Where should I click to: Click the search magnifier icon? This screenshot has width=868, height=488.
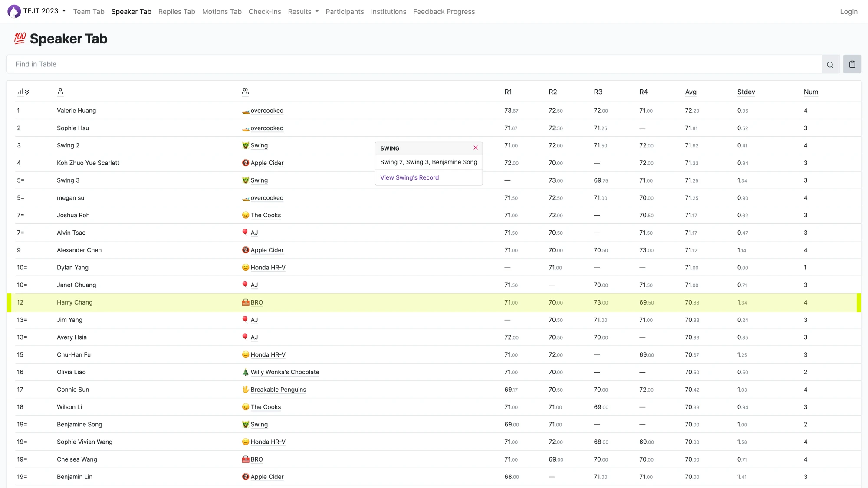coord(829,64)
